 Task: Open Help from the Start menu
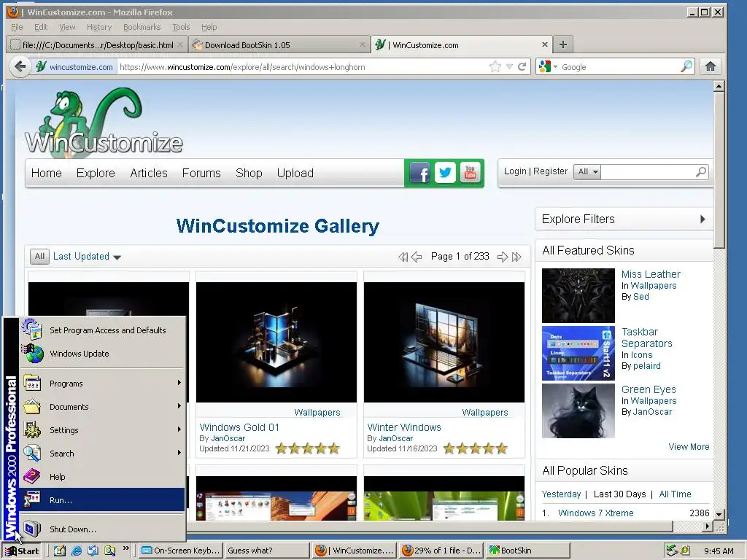pyautogui.click(x=102, y=477)
